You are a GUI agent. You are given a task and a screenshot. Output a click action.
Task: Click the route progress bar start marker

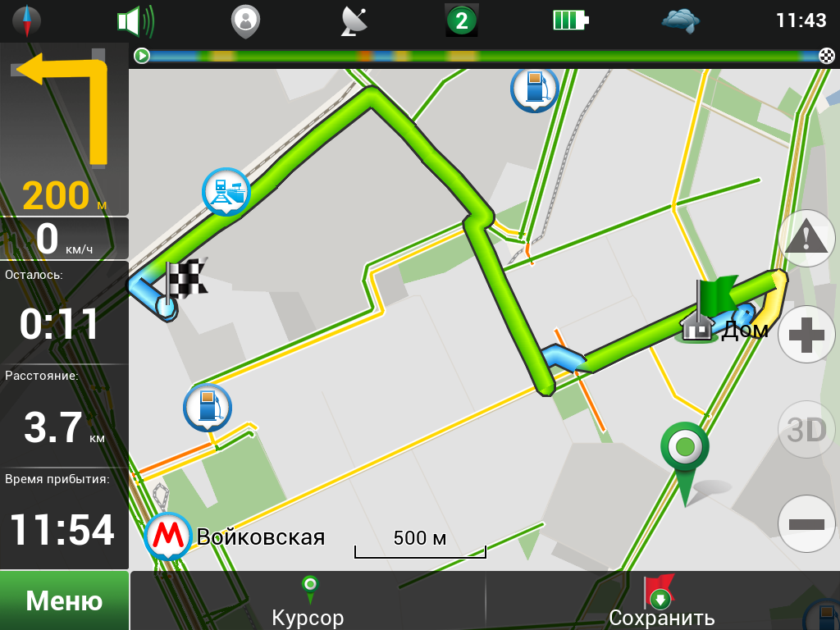141,55
